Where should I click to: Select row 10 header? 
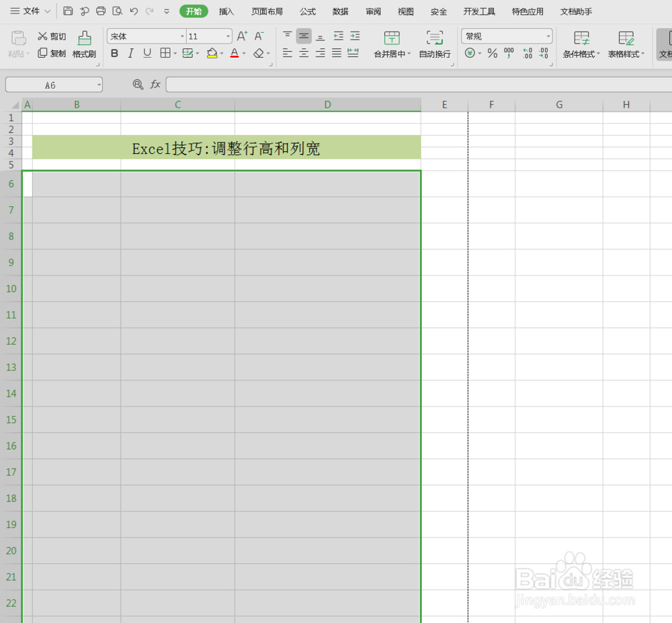[11, 288]
